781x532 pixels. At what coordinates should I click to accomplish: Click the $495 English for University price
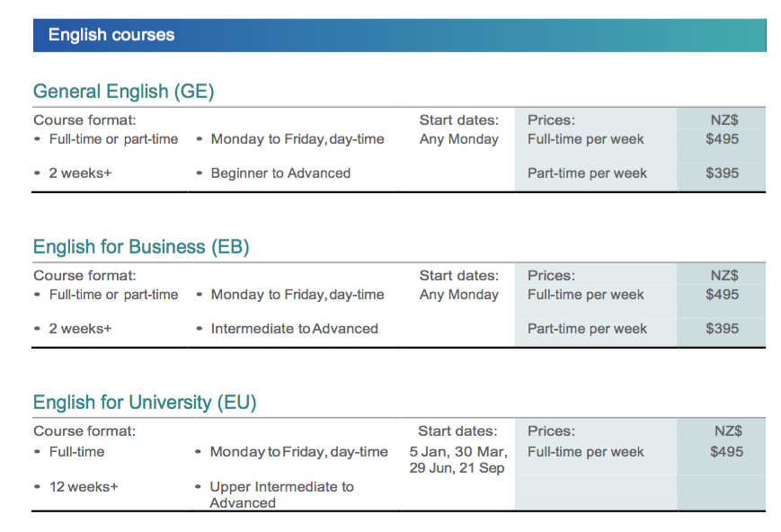point(726,452)
